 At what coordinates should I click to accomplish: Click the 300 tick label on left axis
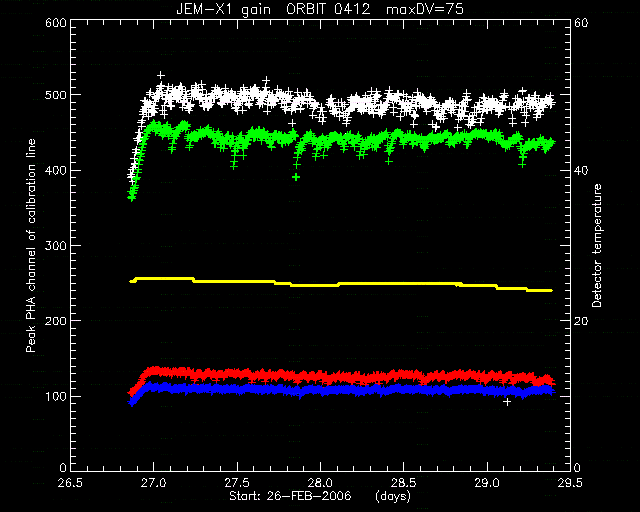[56, 246]
